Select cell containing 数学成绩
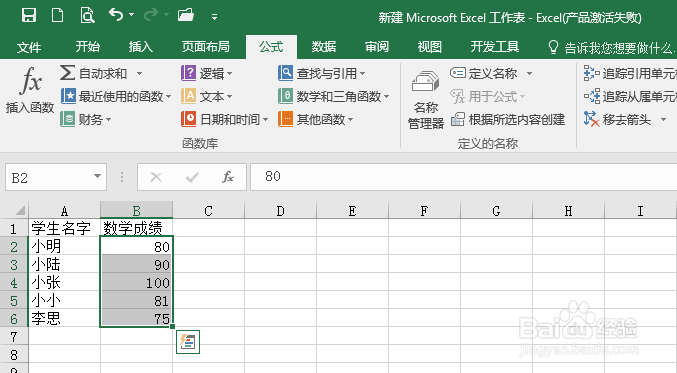Viewport: 677px width, 373px height. point(136,228)
